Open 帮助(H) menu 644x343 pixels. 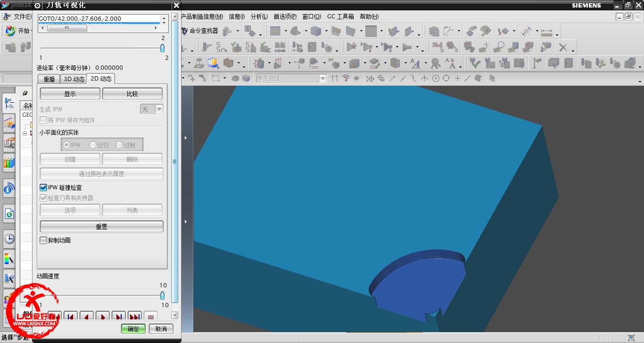pyautogui.click(x=369, y=16)
